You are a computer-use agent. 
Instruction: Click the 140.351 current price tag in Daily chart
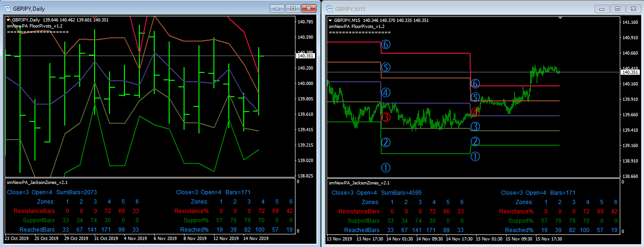click(306, 56)
